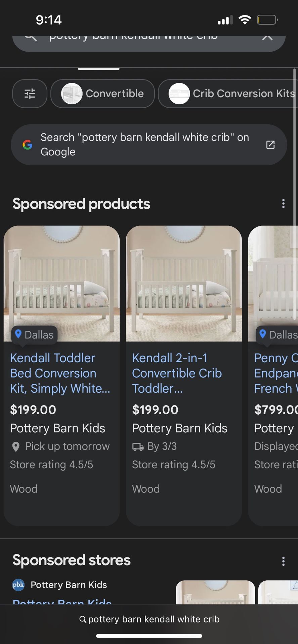Tap the Pottery Barn Kids sponsored store thumbnail
Viewport: 298px width, 644px height.
point(215,593)
